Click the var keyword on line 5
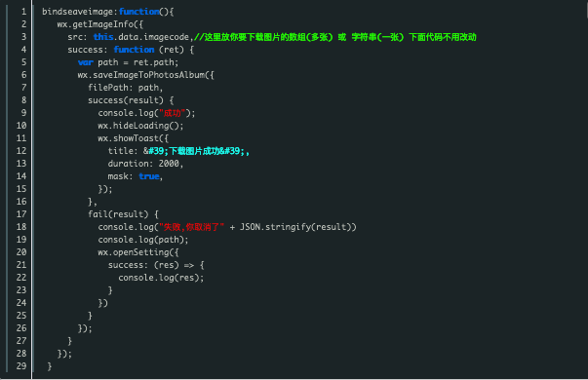The width and height of the screenshot is (588, 380). click(x=86, y=62)
